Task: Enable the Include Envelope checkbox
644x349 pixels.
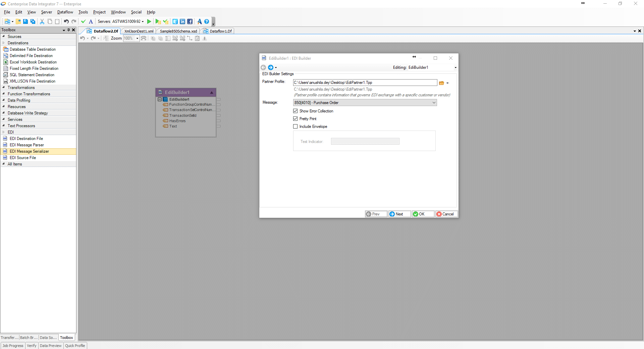Action: tap(296, 127)
